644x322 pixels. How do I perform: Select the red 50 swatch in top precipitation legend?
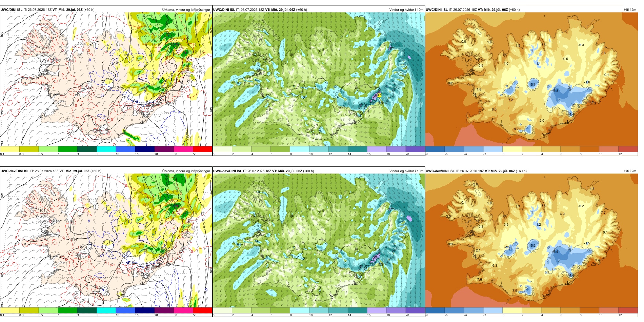pos(203,149)
